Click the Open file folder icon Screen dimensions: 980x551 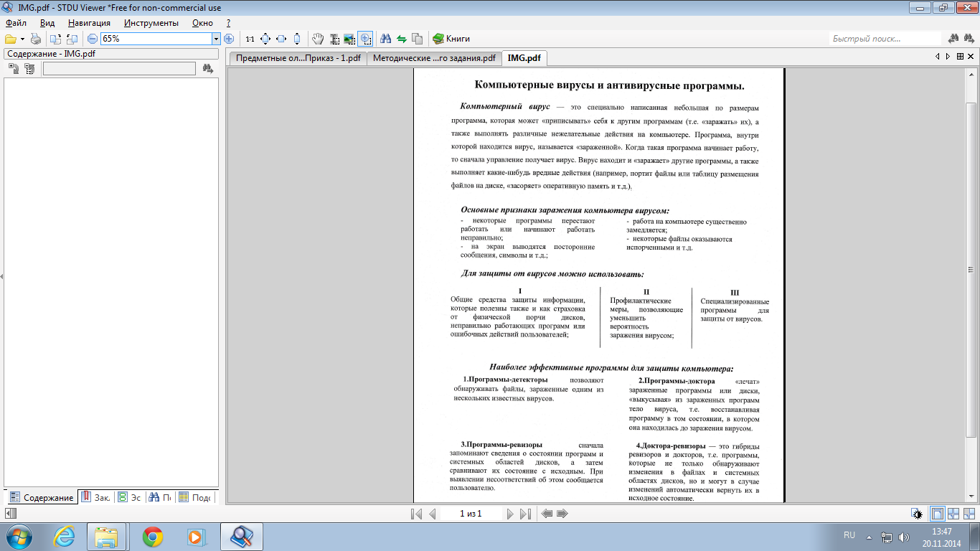(x=10, y=39)
